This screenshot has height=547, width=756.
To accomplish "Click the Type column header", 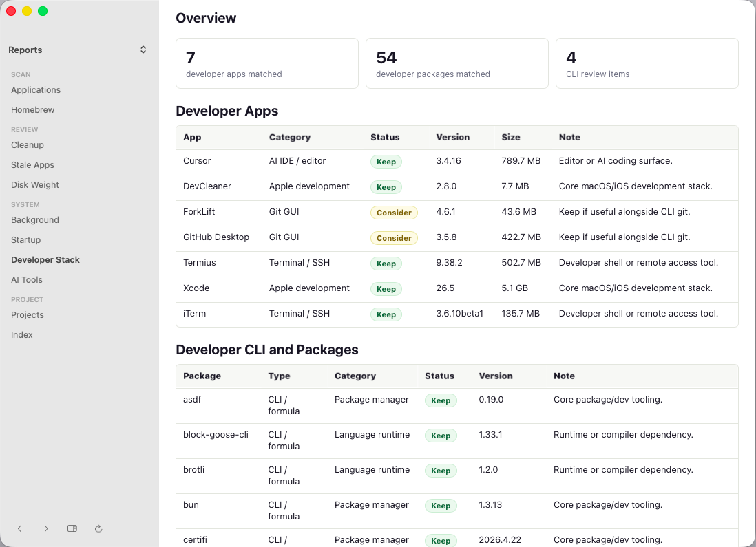I will 279,376.
